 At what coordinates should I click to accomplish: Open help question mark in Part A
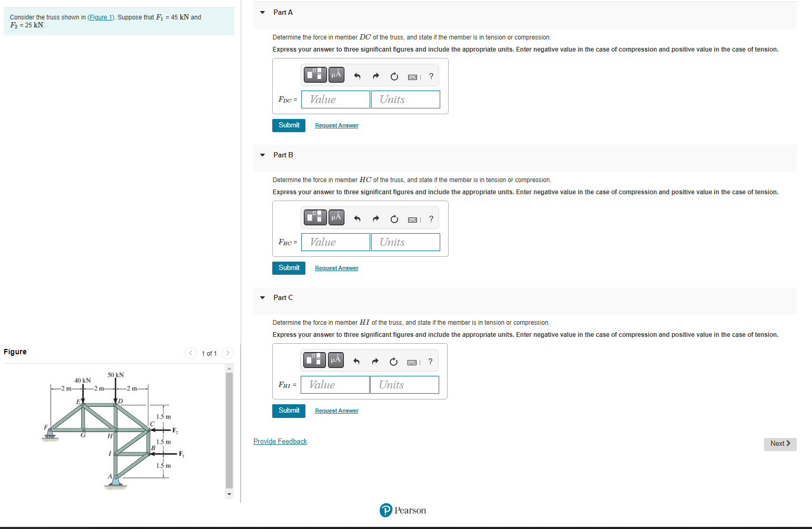click(431, 76)
